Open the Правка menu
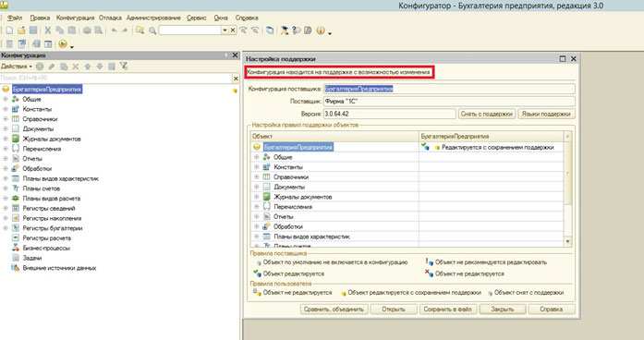644x340 pixels. pos(40,18)
